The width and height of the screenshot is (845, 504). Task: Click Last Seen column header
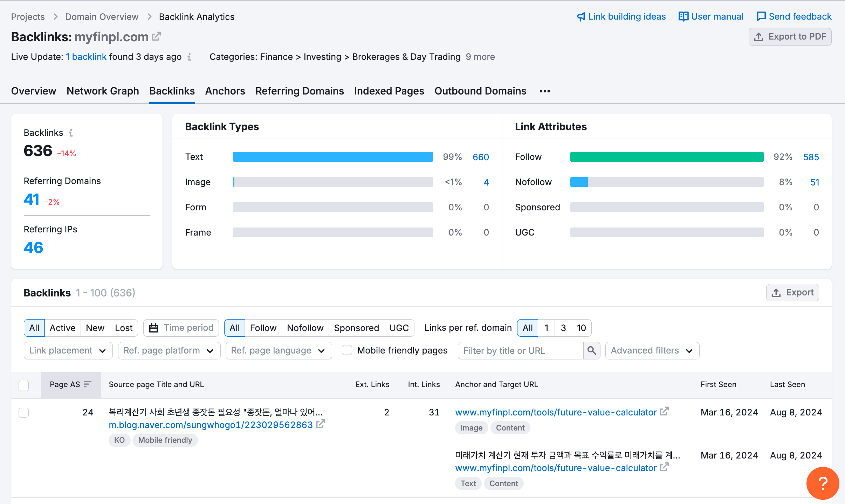coord(787,384)
